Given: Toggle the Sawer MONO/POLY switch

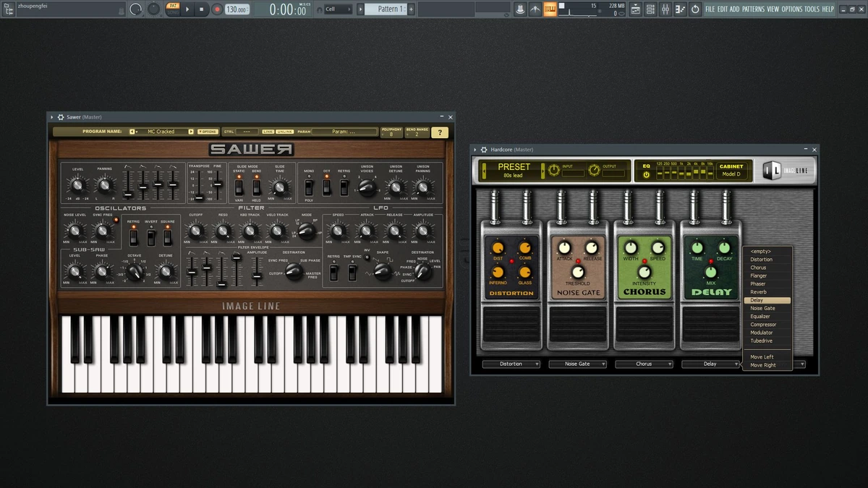Looking at the screenshot, I should [x=307, y=187].
